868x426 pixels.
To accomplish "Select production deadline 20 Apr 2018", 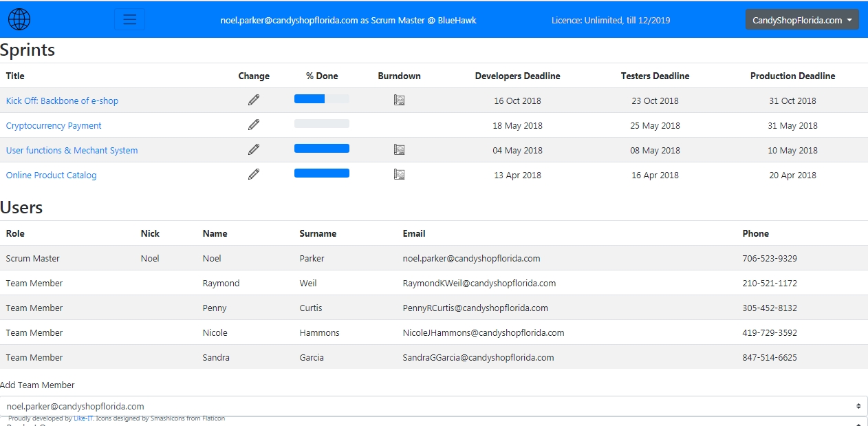I will (x=792, y=175).
